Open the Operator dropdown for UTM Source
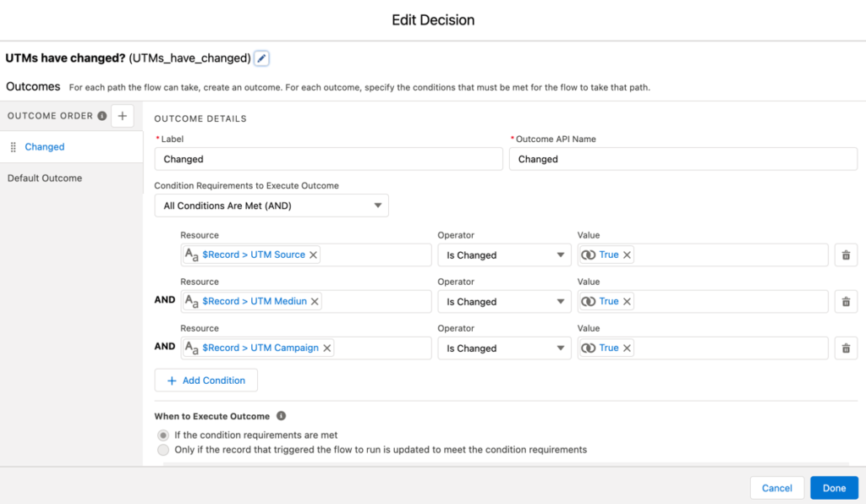Viewport: 866px width, 504px height. tap(504, 255)
